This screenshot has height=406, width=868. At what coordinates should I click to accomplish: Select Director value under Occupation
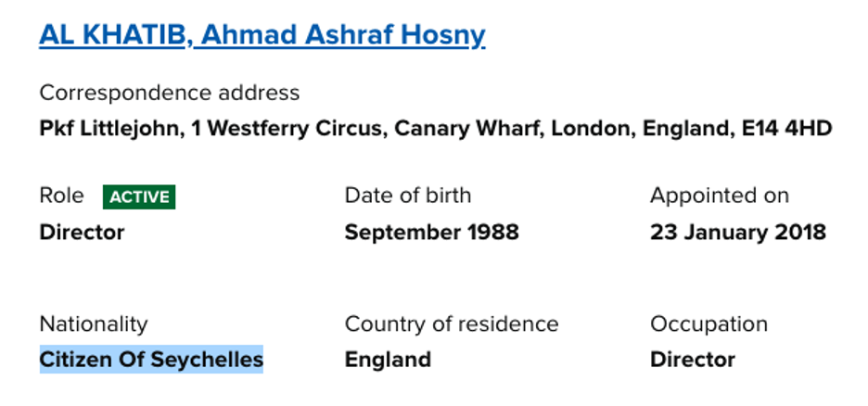(x=692, y=359)
